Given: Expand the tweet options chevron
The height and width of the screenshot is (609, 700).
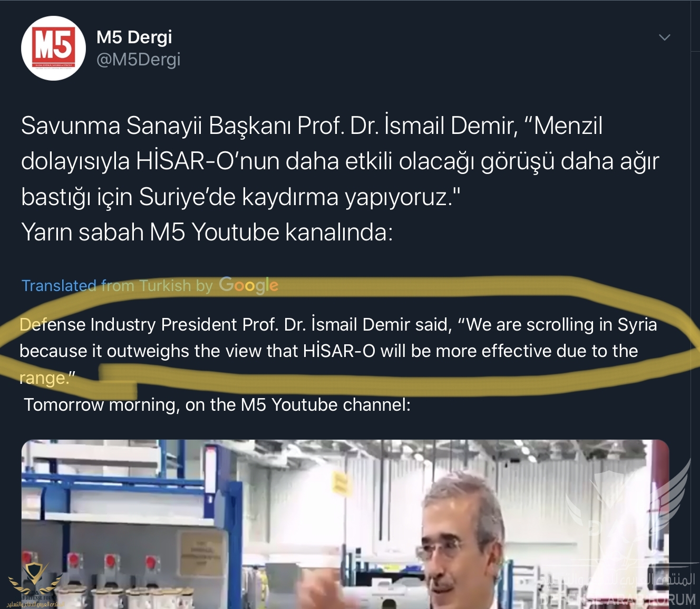Looking at the screenshot, I should coord(665,37).
